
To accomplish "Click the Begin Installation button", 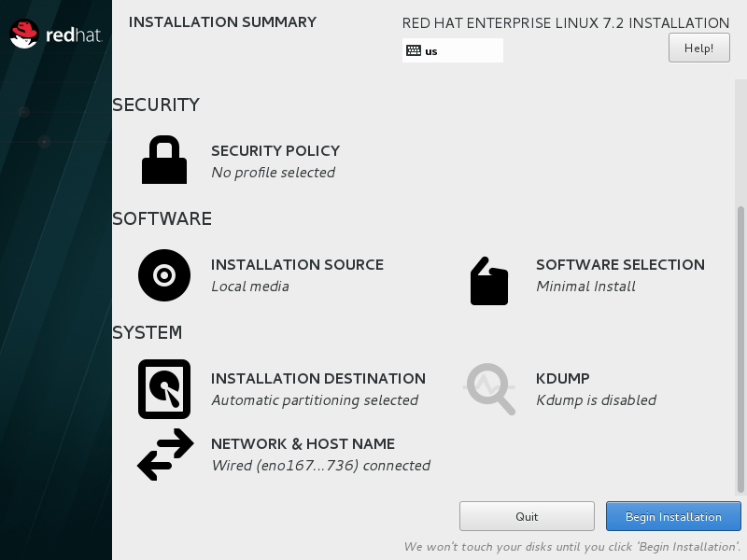I will point(673,516).
